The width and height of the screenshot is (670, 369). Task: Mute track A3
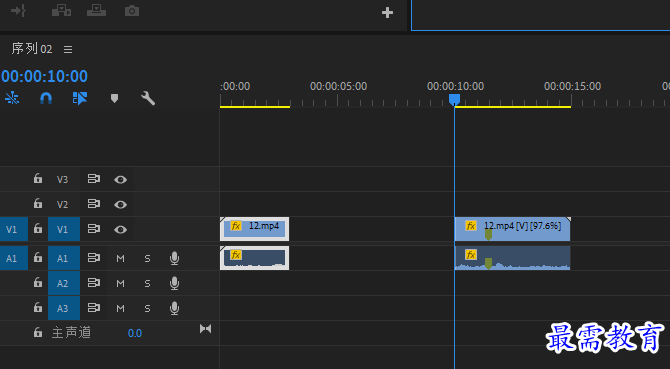(120, 308)
